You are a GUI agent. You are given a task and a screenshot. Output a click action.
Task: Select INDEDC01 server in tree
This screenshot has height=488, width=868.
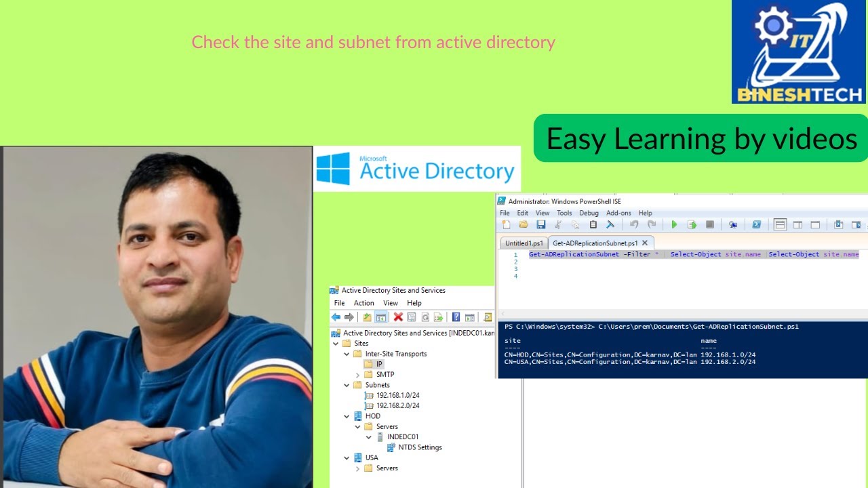point(397,437)
